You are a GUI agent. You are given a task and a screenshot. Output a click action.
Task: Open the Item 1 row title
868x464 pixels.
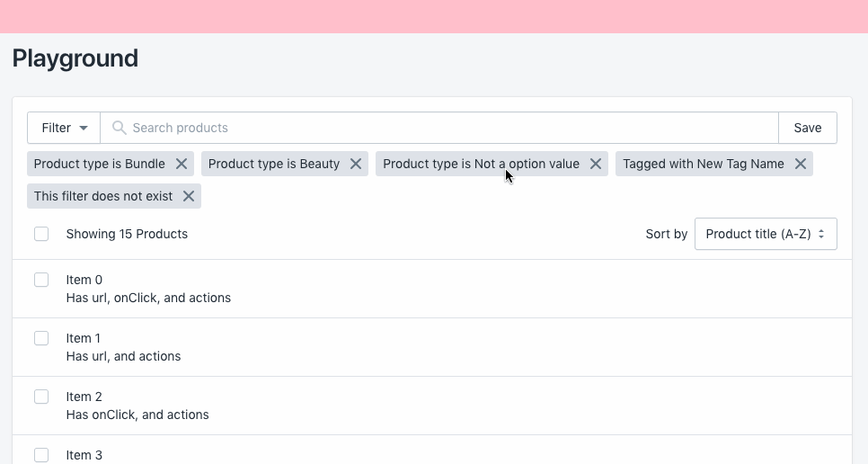click(x=83, y=338)
